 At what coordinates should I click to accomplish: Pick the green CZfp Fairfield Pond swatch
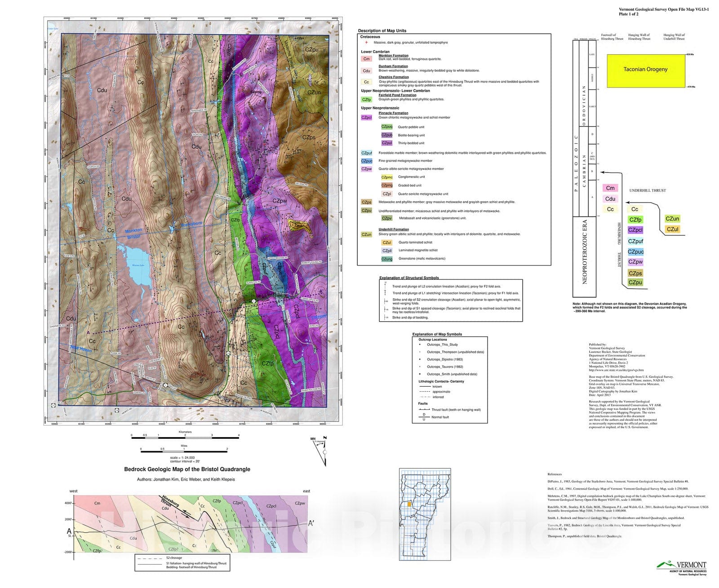[367, 100]
